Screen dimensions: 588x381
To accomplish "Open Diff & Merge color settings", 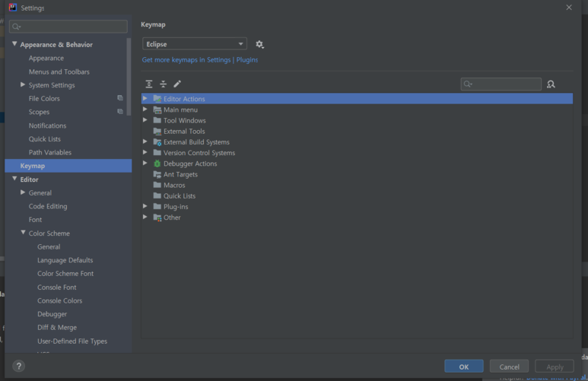I will [x=56, y=327].
